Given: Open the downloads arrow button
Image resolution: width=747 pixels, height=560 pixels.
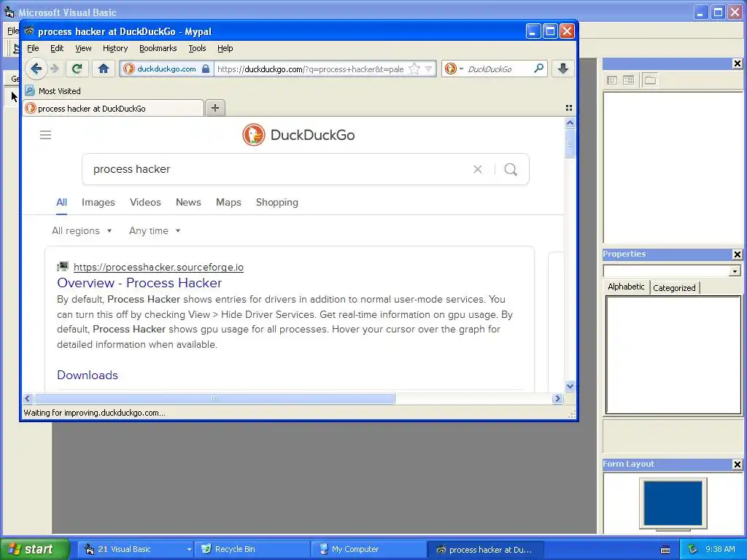Looking at the screenshot, I should click(562, 69).
